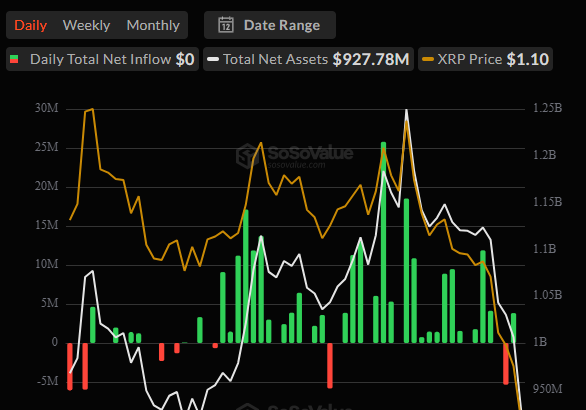Screen dimensions: 586x410
Task: Toggle XRP Price legend
Action: pos(485,59)
